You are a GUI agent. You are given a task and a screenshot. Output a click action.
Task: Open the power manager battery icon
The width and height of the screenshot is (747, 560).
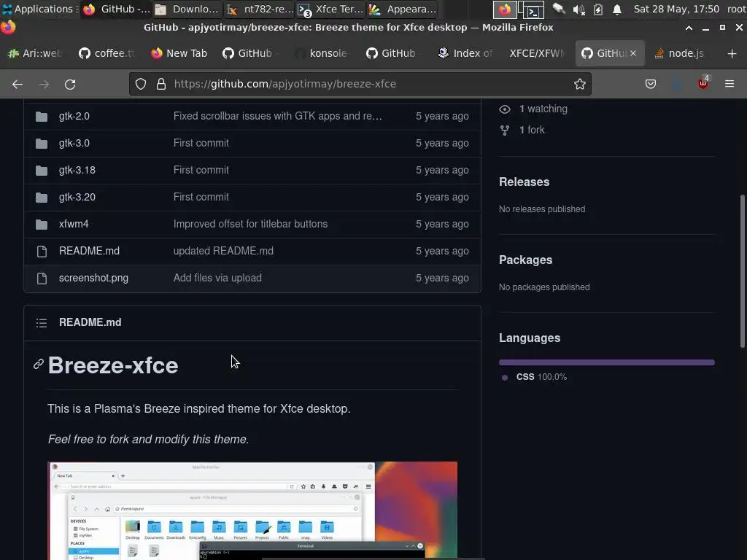(598, 9)
